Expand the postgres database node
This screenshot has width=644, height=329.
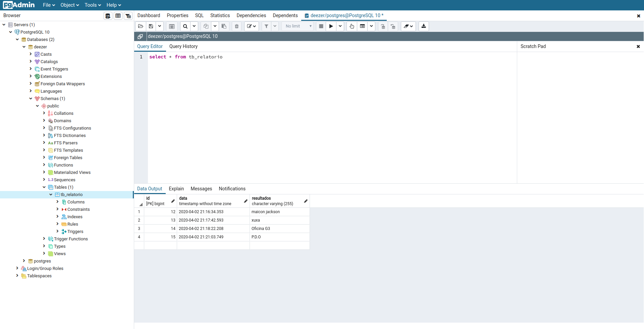24,261
